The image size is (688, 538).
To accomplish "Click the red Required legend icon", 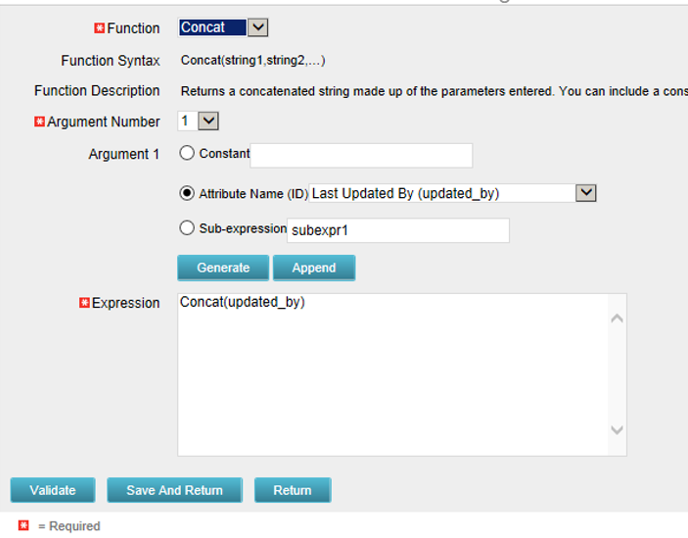I will pyautogui.click(x=23, y=526).
